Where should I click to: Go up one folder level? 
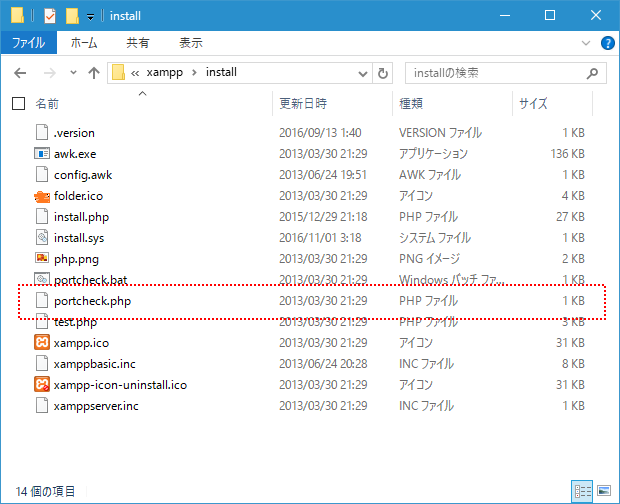(94, 73)
